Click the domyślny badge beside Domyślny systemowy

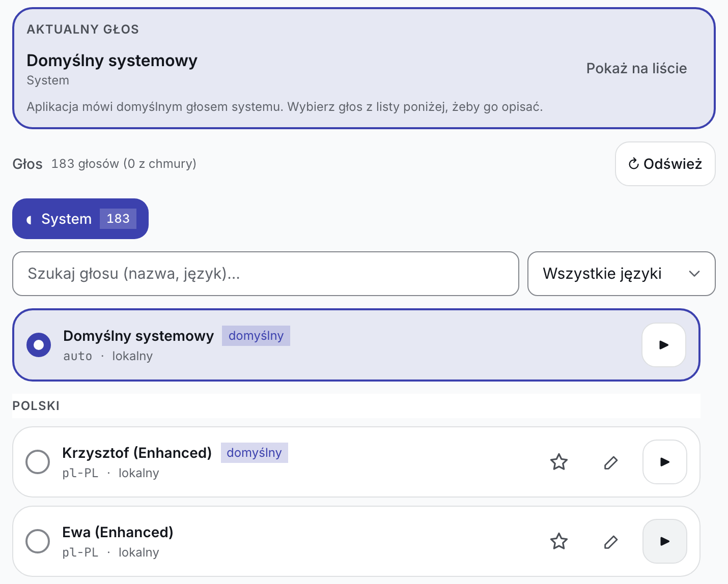click(256, 336)
